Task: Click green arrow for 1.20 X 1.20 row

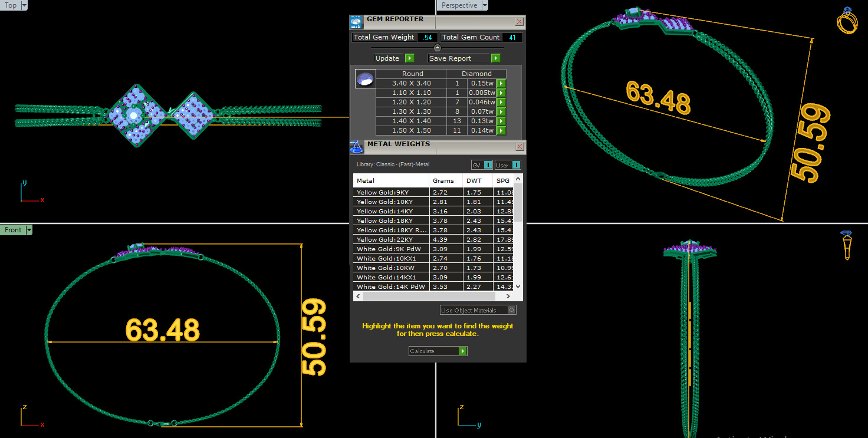Action: pyautogui.click(x=501, y=102)
